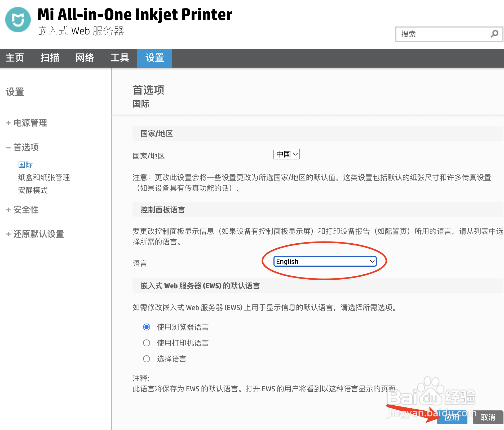Click the Mi All-in-One Inkjet Printer title
The image size is (504, 430).
(x=135, y=14)
